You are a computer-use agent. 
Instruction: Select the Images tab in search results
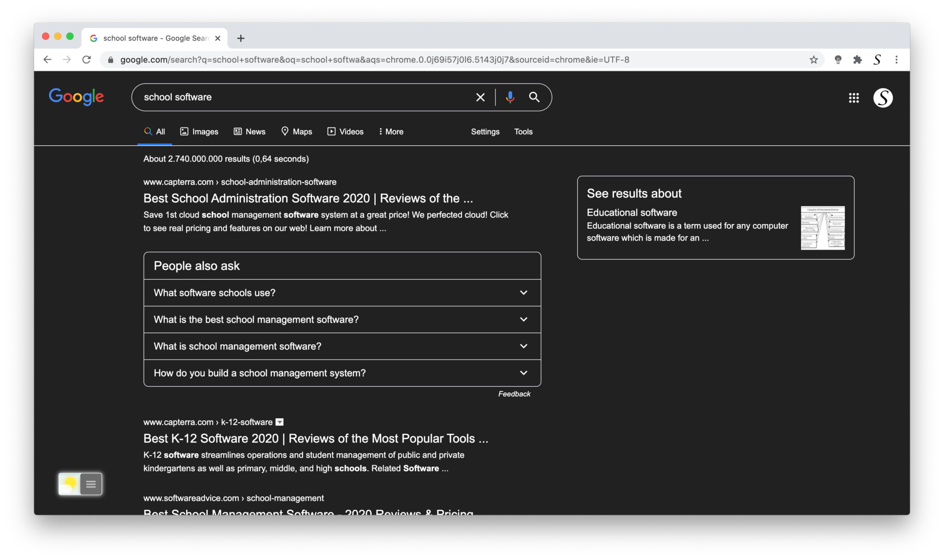tap(199, 131)
